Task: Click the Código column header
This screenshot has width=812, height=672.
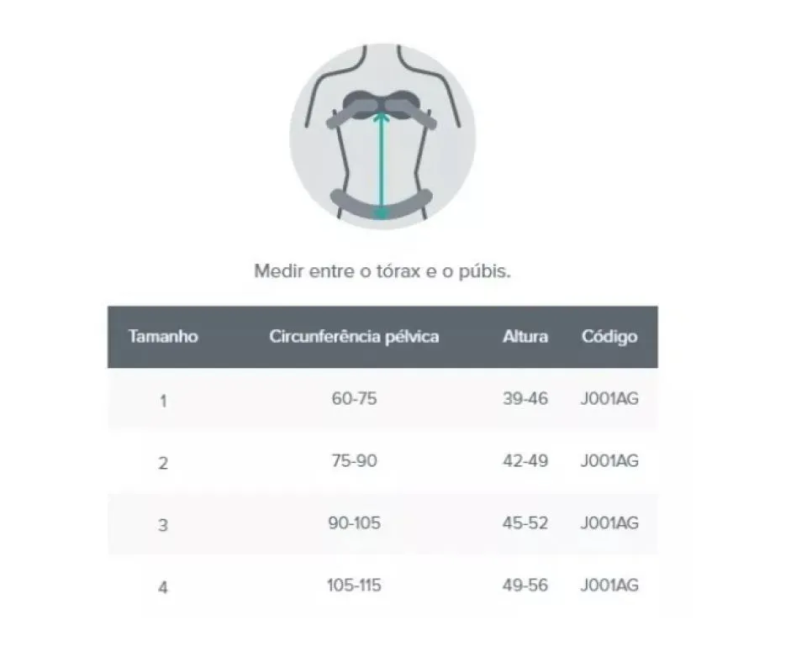Action: coord(609,337)
